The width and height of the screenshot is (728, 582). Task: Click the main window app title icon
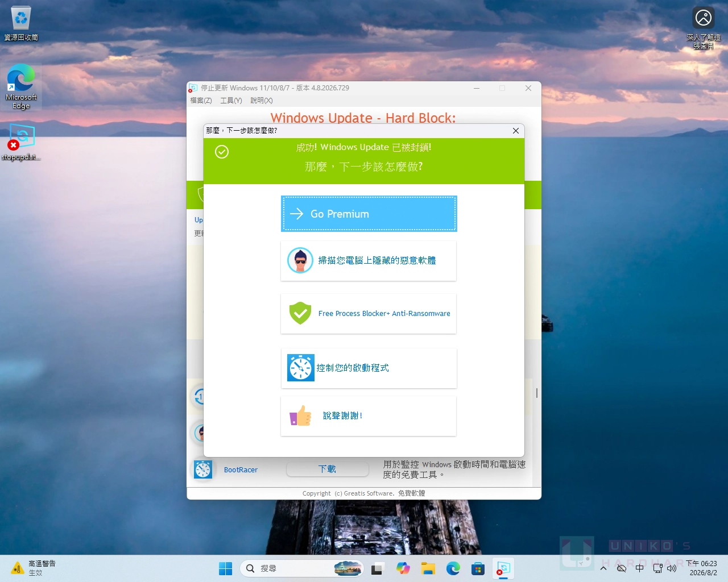193,88
